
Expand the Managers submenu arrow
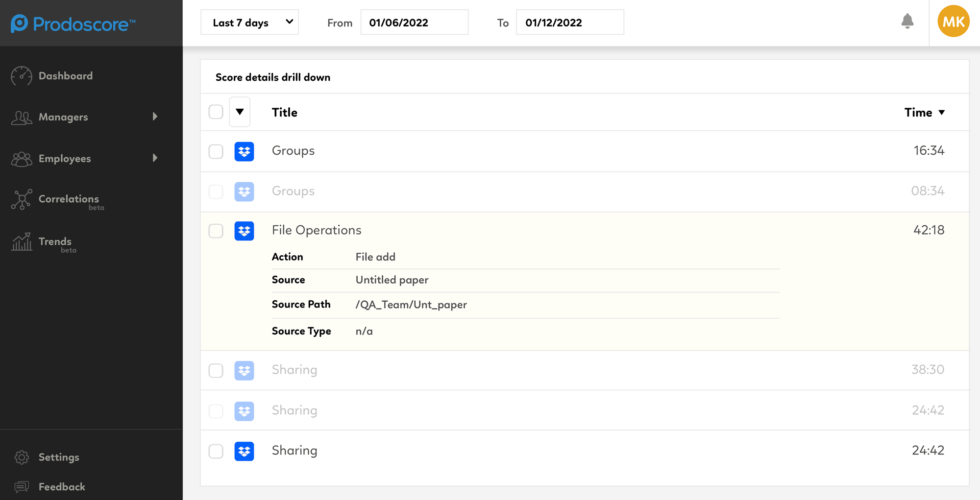pyautogui.click(x=155, y=117)
